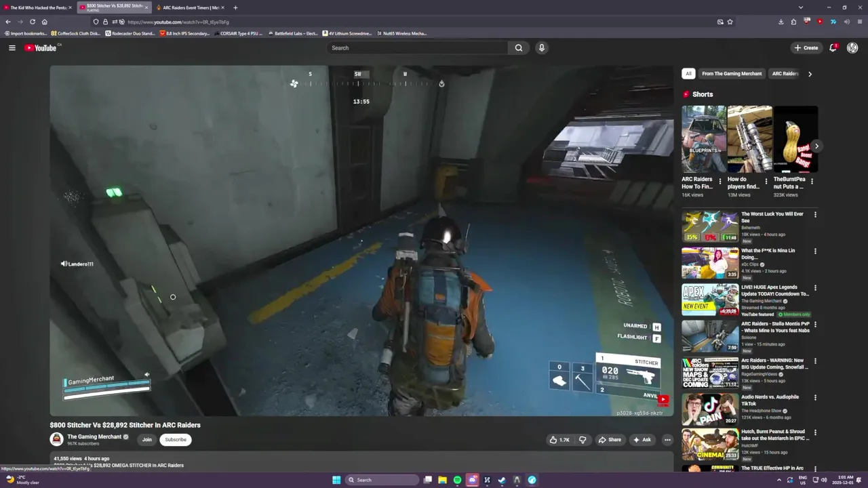This screenshot has width=868, height=488.
Task: Open Short 'TheBurntPea nut Puts a...'
Action: click(x=795, y=139)
